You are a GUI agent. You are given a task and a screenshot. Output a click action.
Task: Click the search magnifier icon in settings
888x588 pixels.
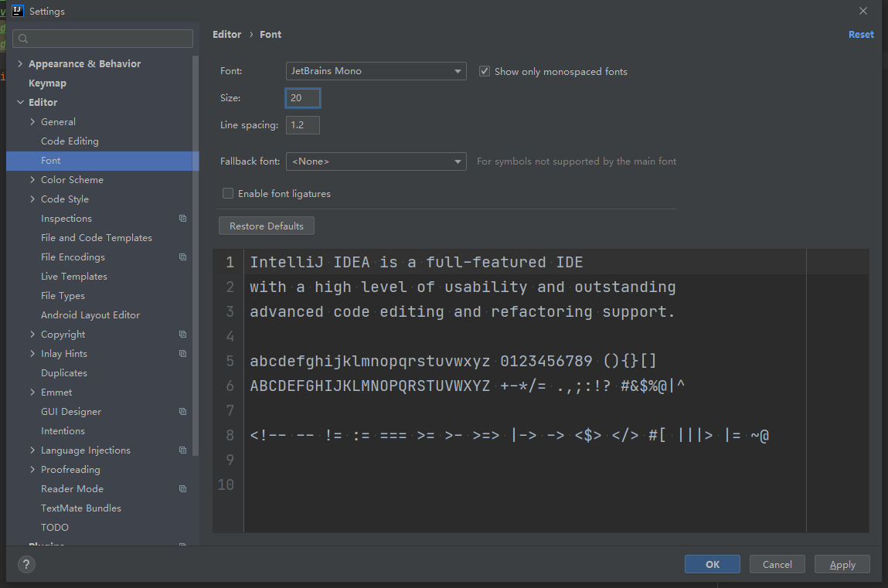pos(23,39)
